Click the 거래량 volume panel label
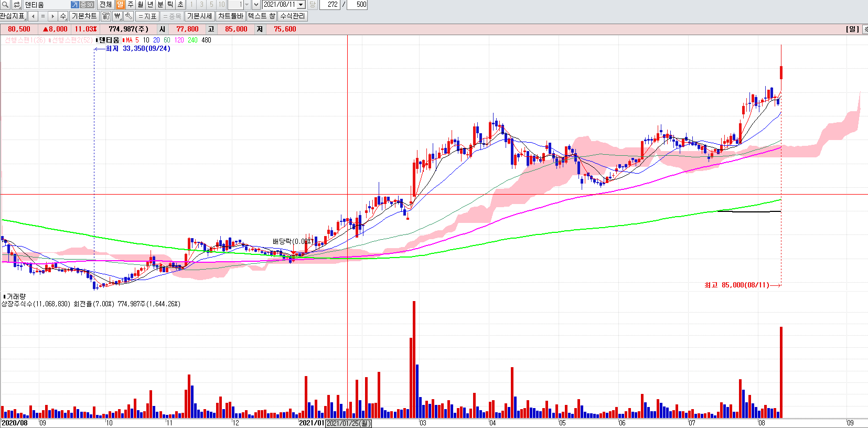868x428 pixels. point(16,297)
